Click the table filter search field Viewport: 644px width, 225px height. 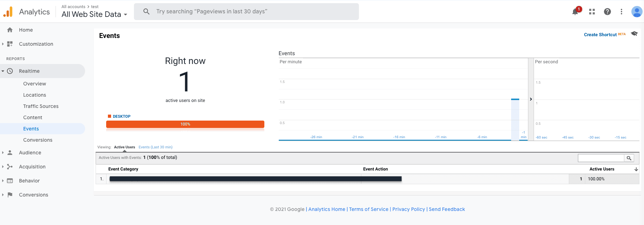pyautogui.click(x=601, y=158)
